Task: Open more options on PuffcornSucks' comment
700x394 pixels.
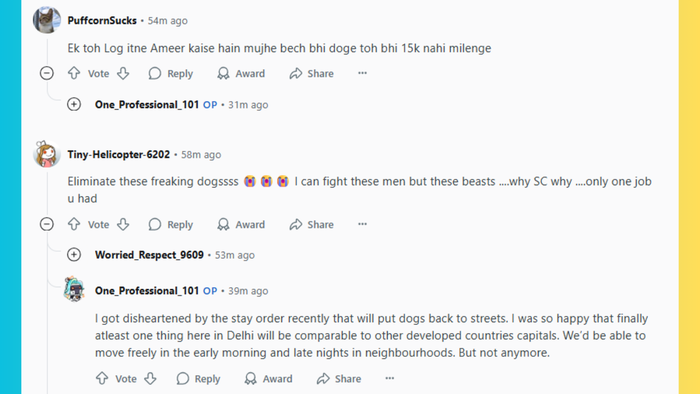Action: pos(362,73)
